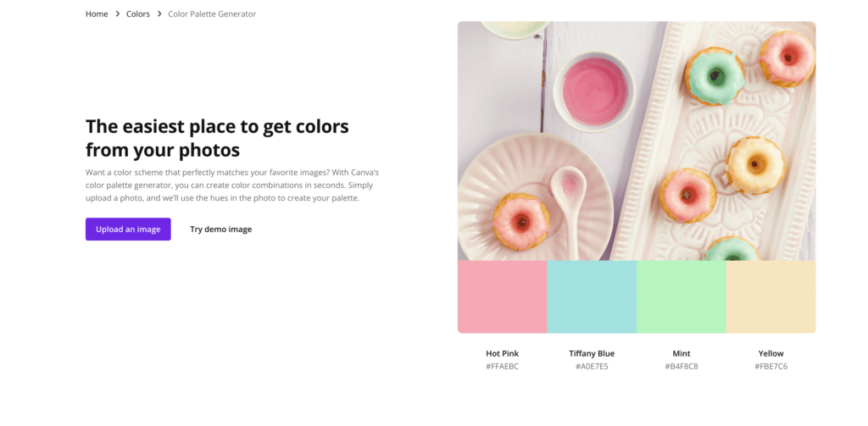Copy hex code #B4F8C8
The height and width of the screenshot is (426, 868).
[682, 366]
